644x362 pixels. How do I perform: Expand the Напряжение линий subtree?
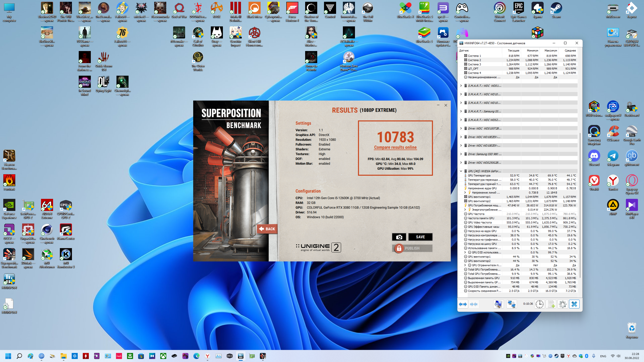click(x=465, y=192)
